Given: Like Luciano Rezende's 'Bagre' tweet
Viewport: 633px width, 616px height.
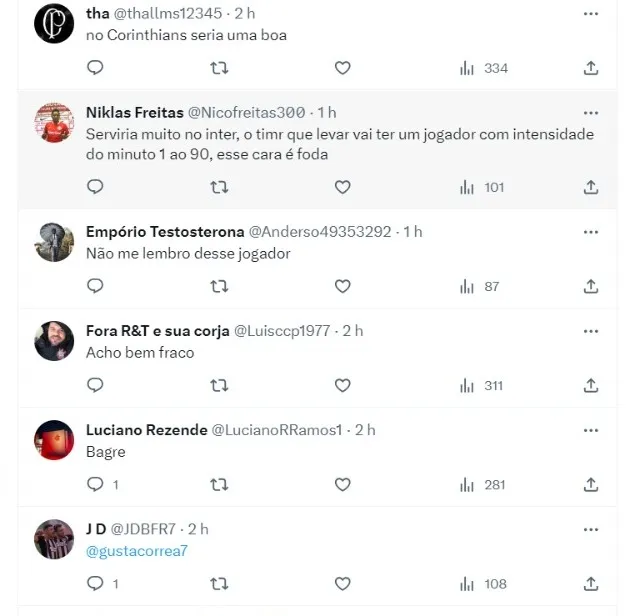Looking at the screenshot, I should coord(342,484).
